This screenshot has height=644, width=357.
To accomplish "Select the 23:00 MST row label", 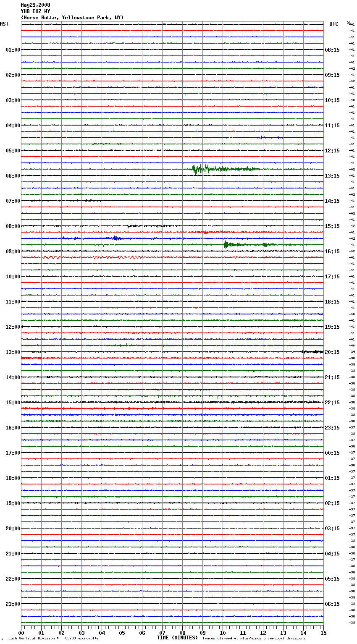I will coord(13,604).
